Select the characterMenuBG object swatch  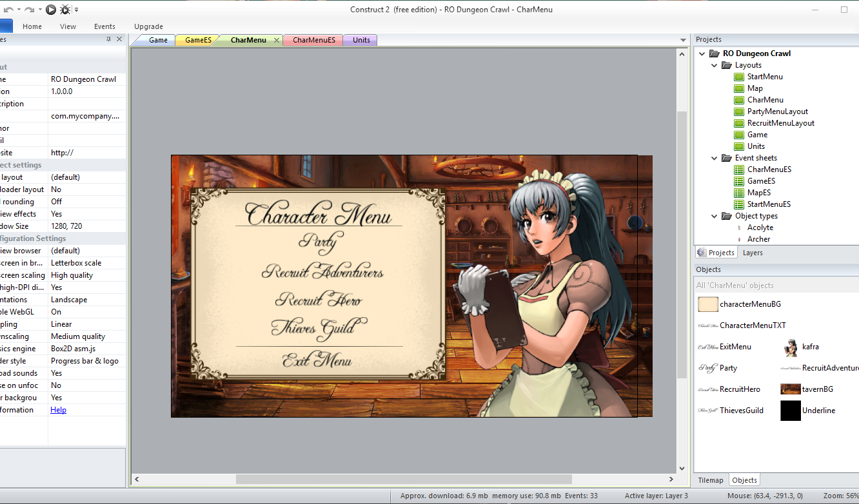[x=708, y=304]
